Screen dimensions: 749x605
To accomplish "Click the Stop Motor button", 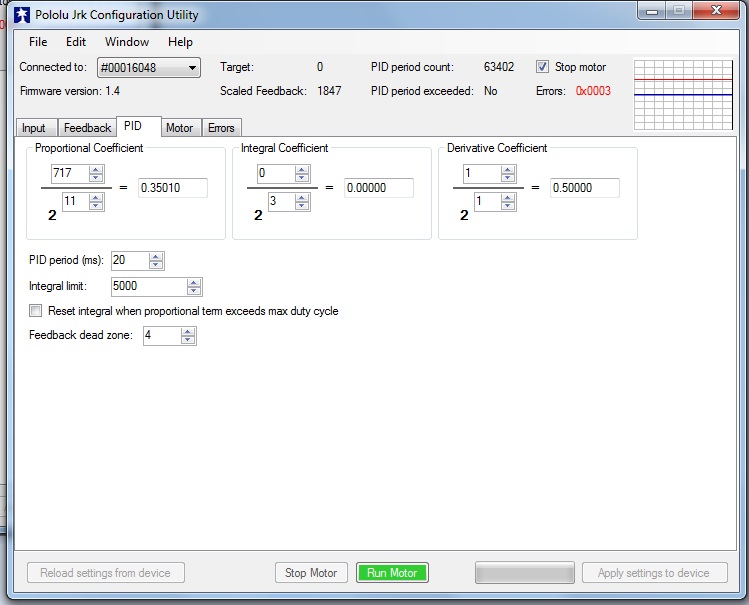I will pos(311,573).
